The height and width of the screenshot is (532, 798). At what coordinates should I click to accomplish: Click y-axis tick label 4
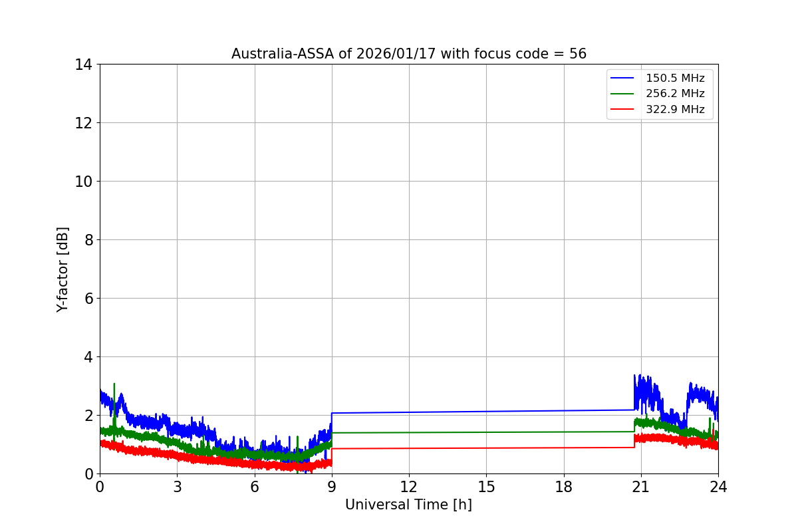tap(88, 357)
